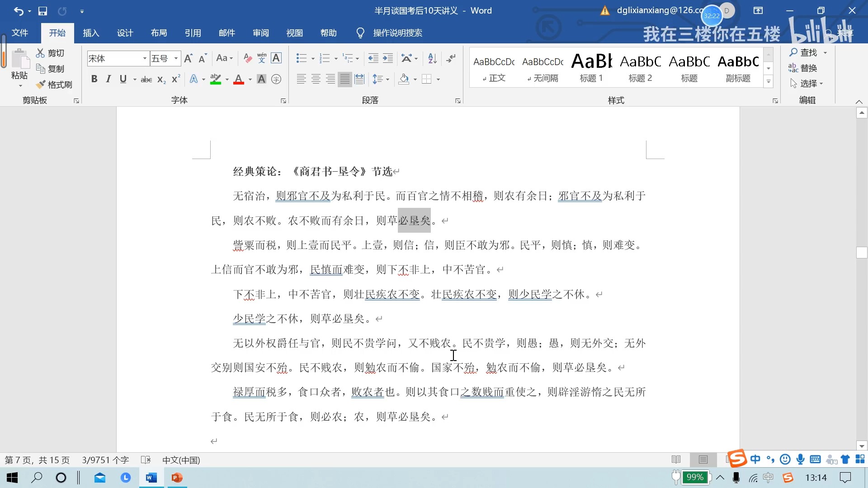Toggle strikethrough formatting
The image size is (868, 488).
pyautogui.click(x=146, y=80)
